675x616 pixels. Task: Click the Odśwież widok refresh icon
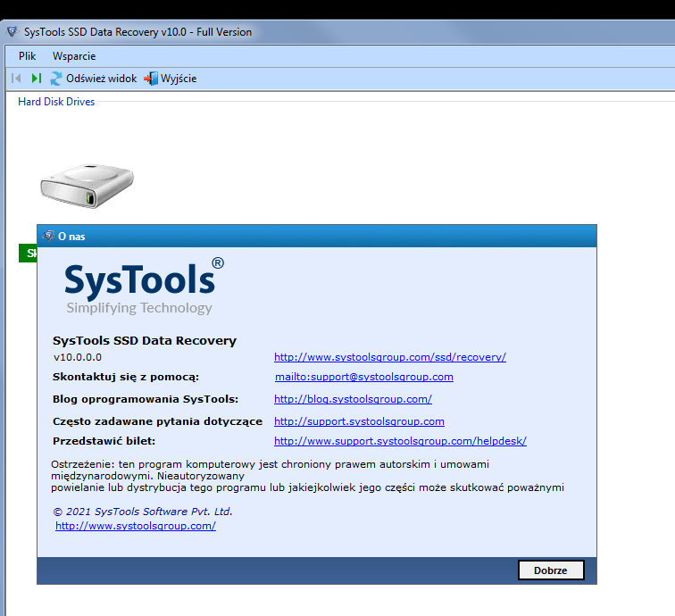[x=56, y=79]
